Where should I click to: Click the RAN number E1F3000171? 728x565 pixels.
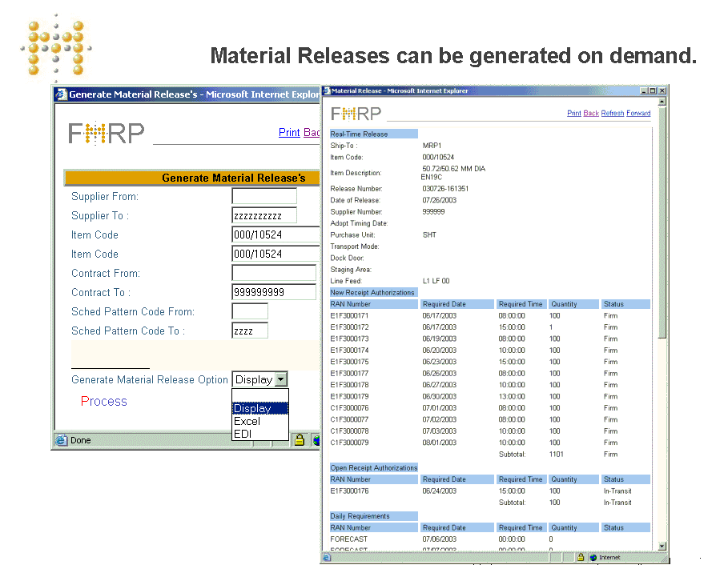(x=349, y=315)
